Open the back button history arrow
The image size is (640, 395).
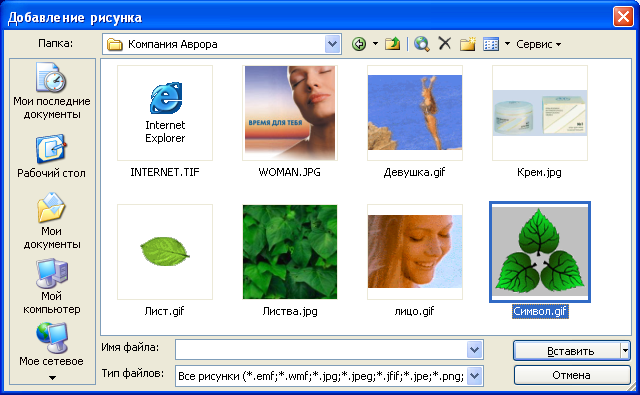click(x=375, y=44)
